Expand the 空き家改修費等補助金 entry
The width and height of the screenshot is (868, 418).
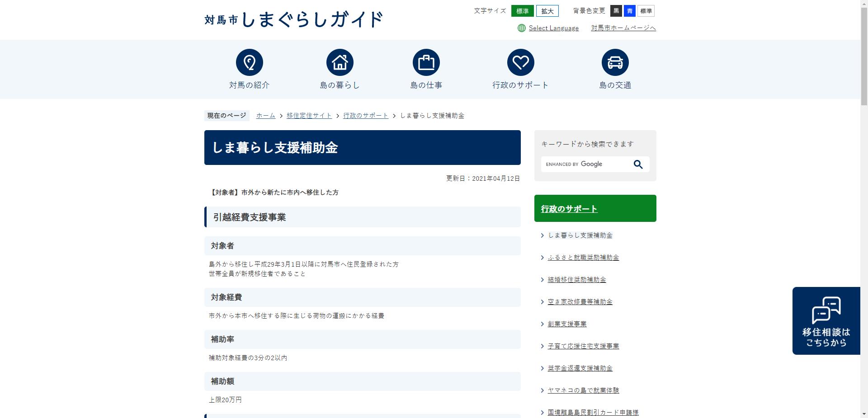click(x=580, y=301)
